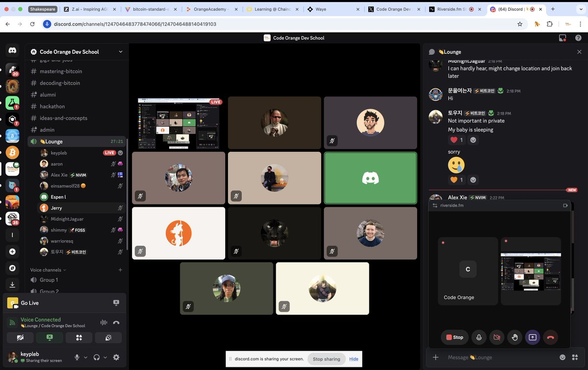
Task: Click the Stop sharing button in the banner
Action: click(326, 359)
